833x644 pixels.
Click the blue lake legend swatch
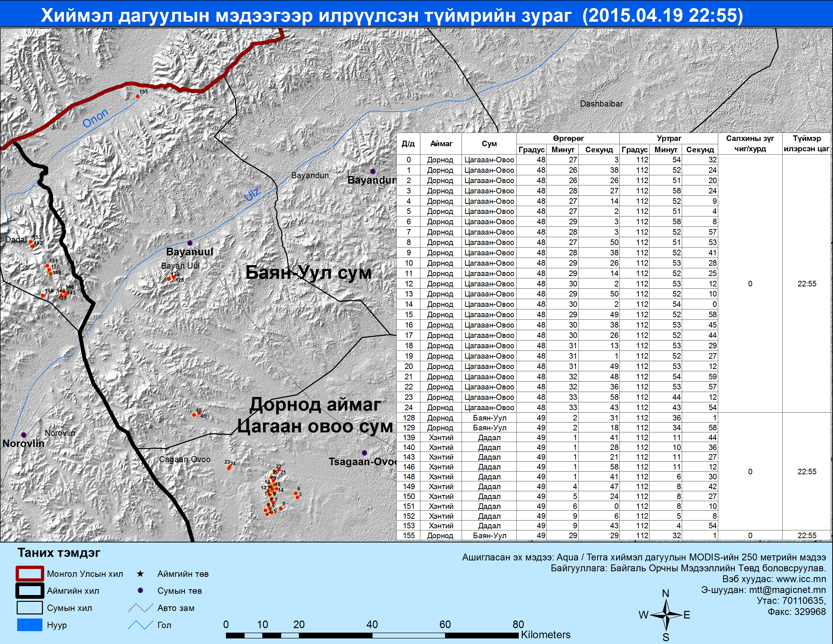pos(30,625)
